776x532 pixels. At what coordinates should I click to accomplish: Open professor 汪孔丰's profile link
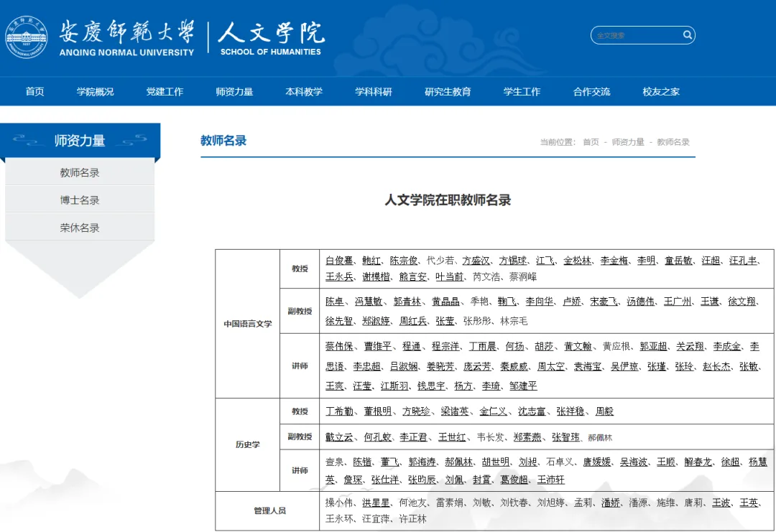[x=743, y=261]
